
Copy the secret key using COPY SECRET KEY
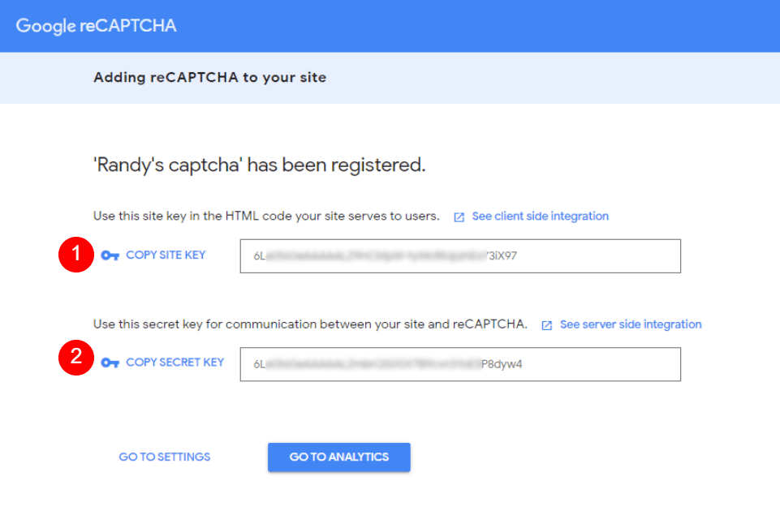[x=175, y=362]
